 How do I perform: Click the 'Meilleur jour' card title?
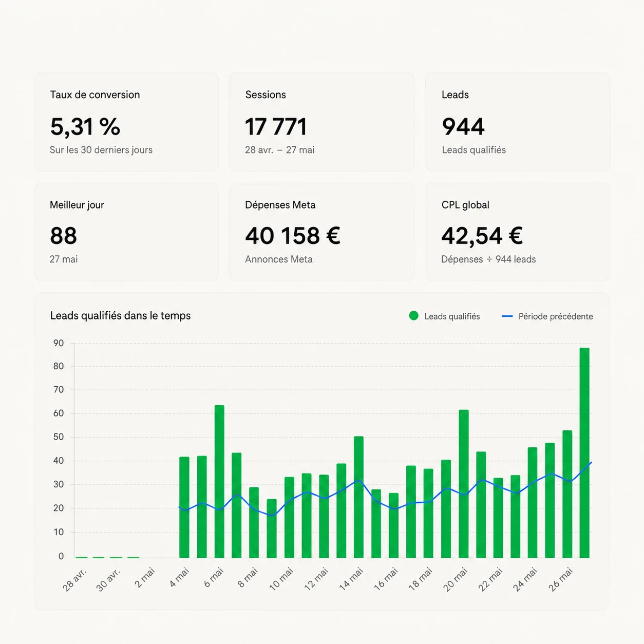click(x=77, y=205)
